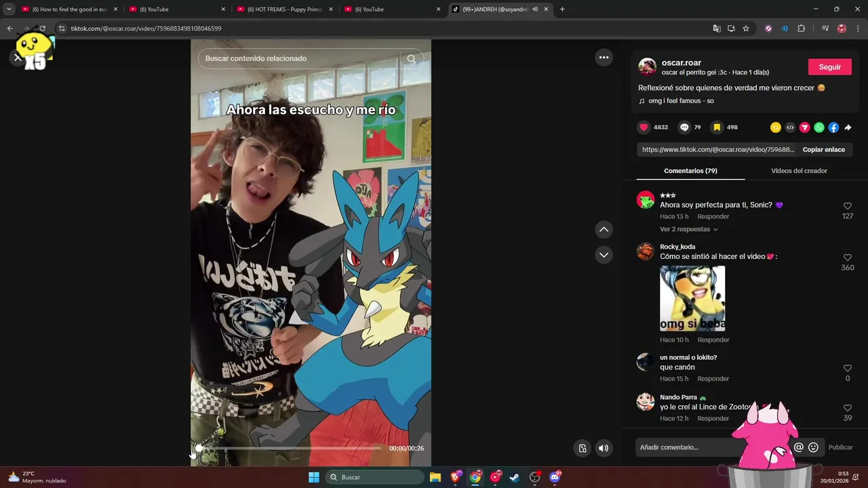868x488 pixels.
Task: Mute the video sound
Action: [x=604, y=448]
